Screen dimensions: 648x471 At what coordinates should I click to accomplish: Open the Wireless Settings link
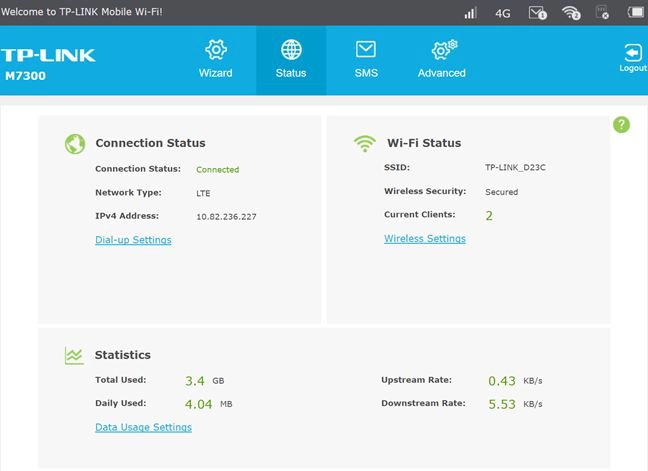[x=425, y=239]
